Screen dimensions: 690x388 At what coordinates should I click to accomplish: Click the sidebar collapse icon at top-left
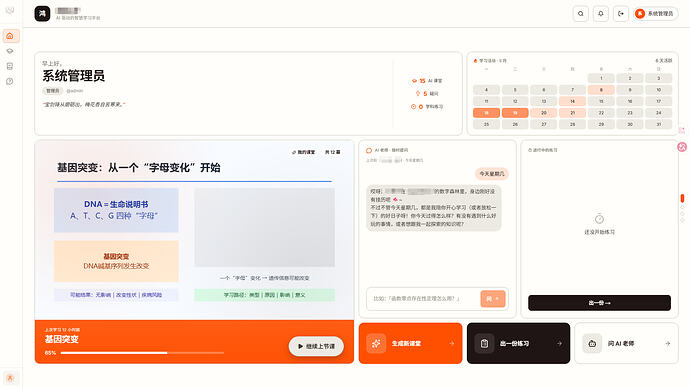[10, 10]
